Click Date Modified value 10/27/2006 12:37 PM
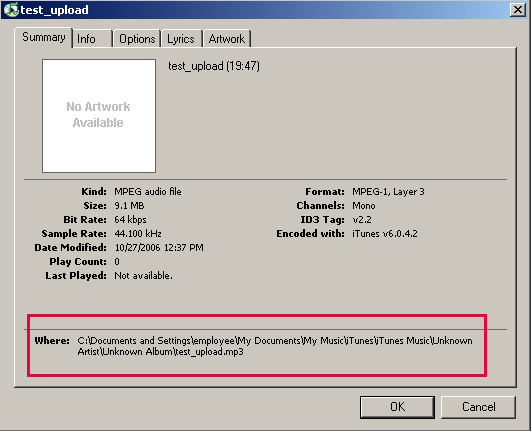This screenshot has width=531, height=431. (159, 248)
